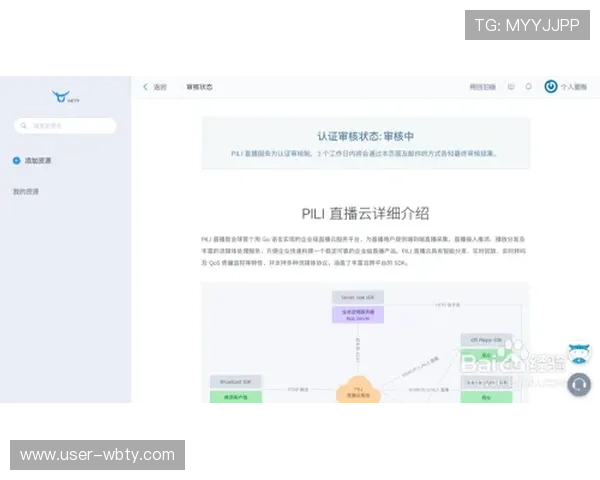
Task: Click the headset customer service button
Action: (579, 384)
